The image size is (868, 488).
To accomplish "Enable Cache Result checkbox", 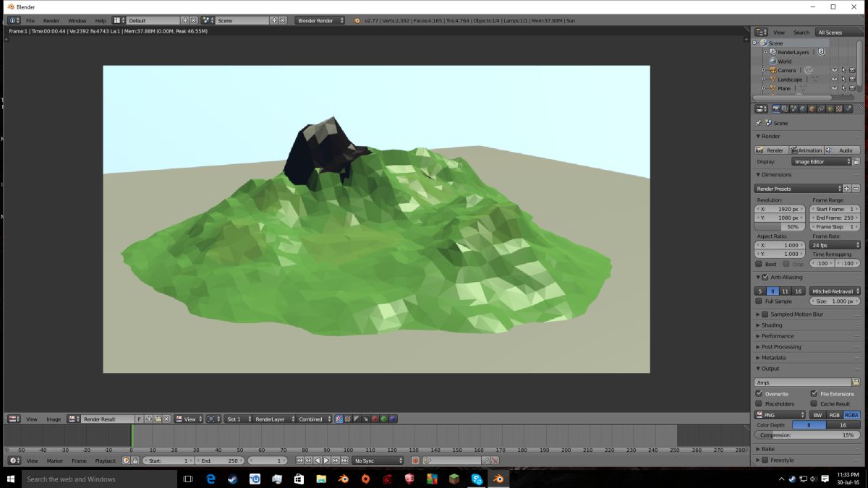I will click(x=814, y=403).
